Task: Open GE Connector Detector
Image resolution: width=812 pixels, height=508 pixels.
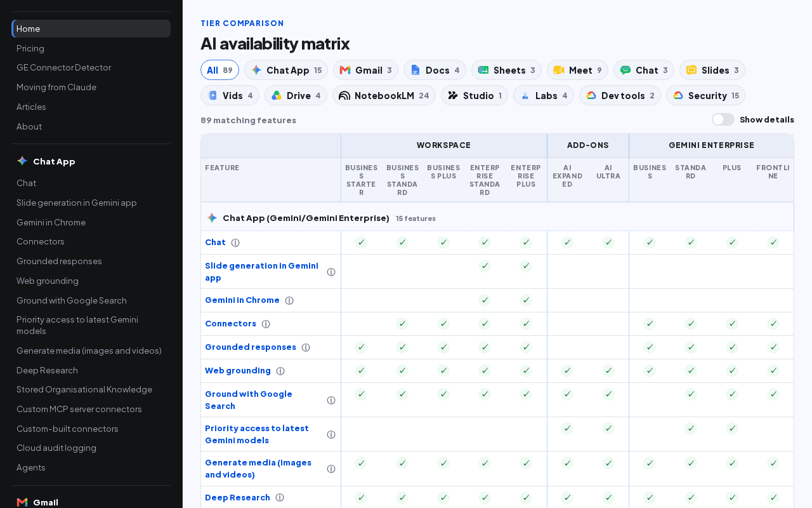Action: pos(91,67)
